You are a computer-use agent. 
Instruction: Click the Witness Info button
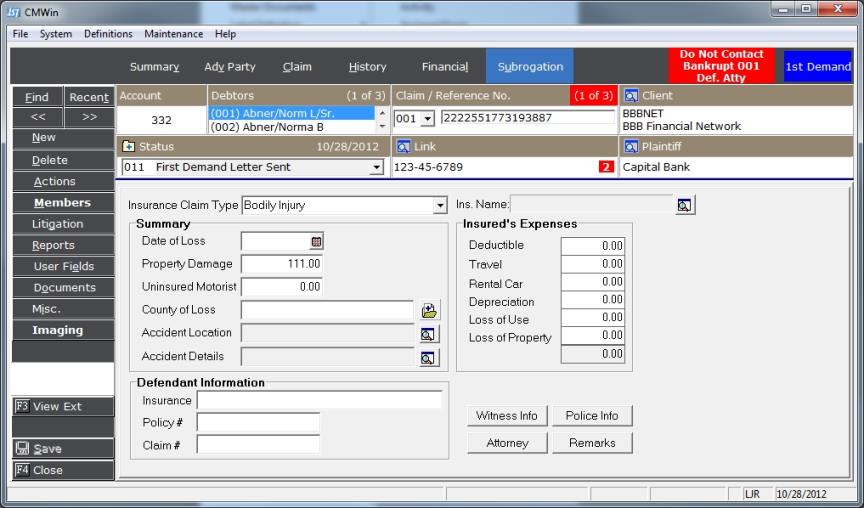tap(506, 416)
